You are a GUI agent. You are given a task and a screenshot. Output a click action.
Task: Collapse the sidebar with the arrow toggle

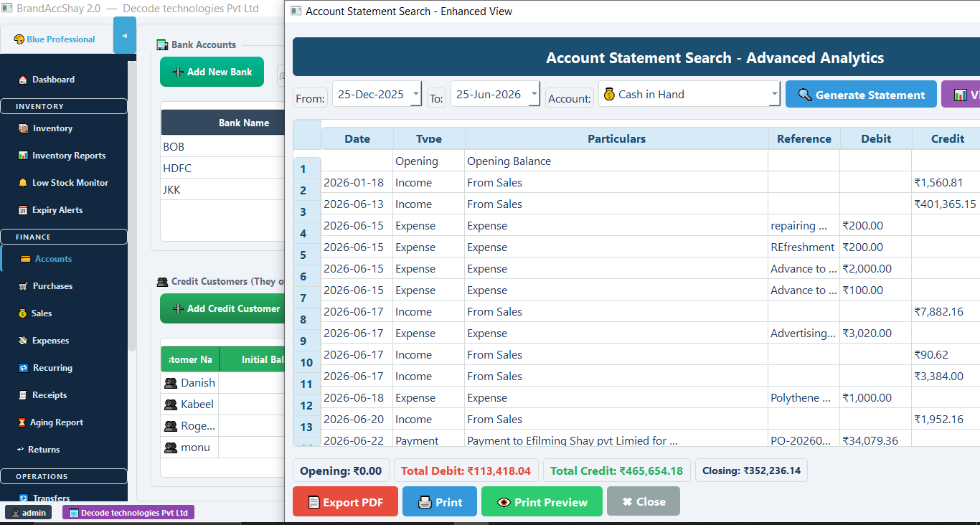point(125,35)
